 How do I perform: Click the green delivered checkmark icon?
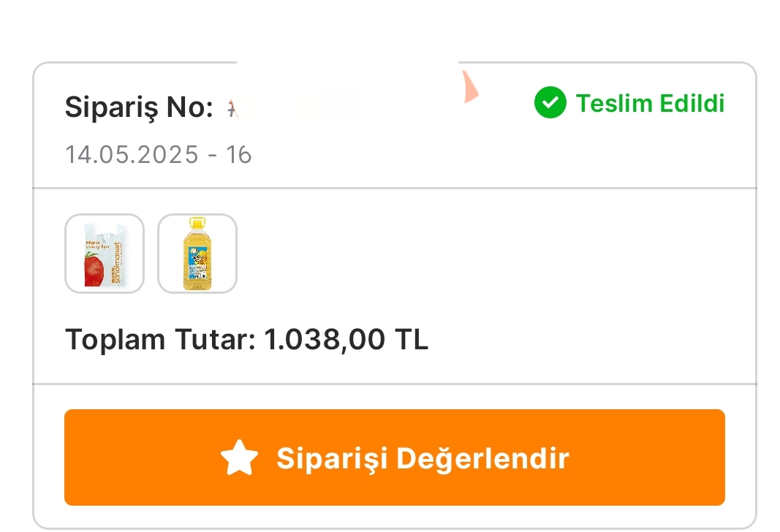click(x=550, y=102)
